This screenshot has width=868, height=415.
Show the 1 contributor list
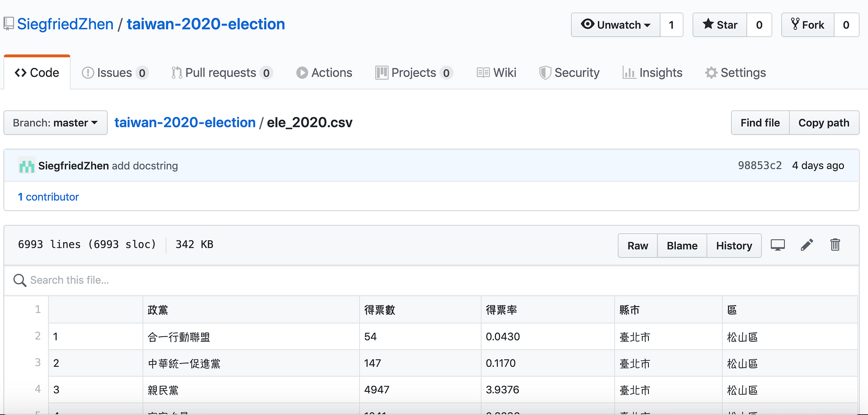[x=48, y=197]
